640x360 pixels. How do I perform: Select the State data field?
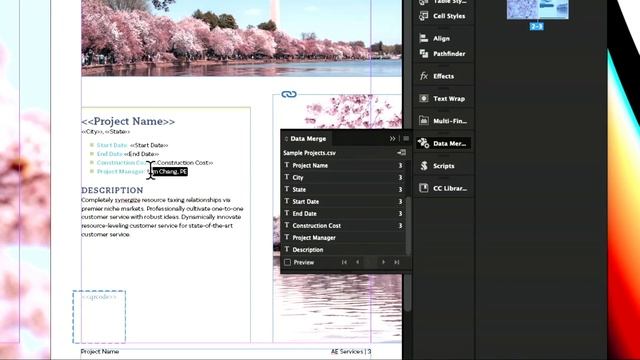pyautogui.click(x=343, y=189)
